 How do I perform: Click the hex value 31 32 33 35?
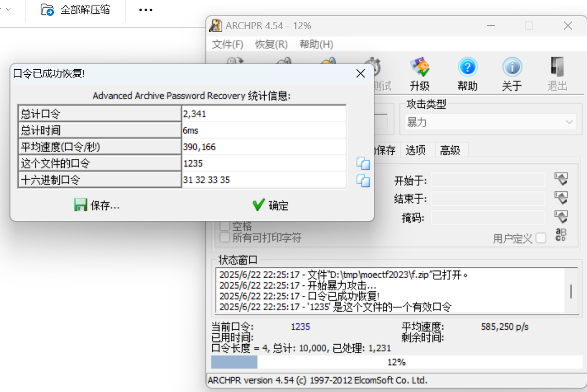click(x=206, y=180)
